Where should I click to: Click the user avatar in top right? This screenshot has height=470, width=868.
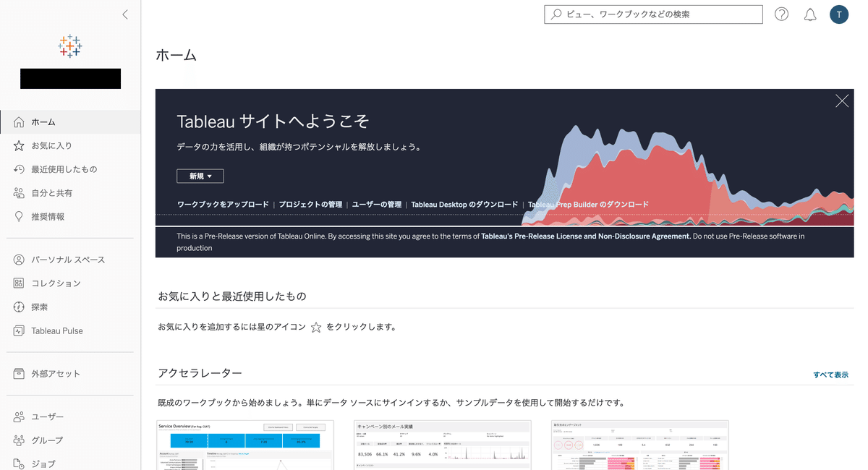[x=838, y=14]
